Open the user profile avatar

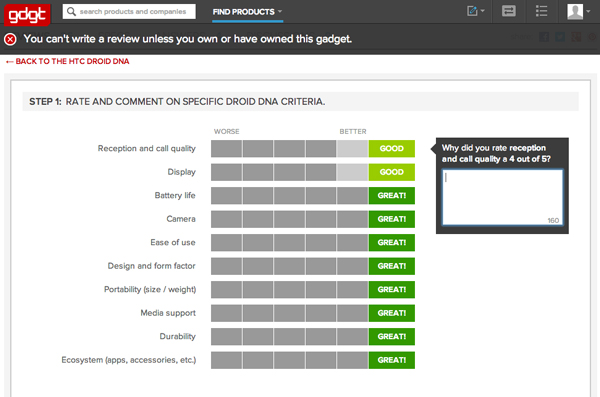tap(575, 11)
